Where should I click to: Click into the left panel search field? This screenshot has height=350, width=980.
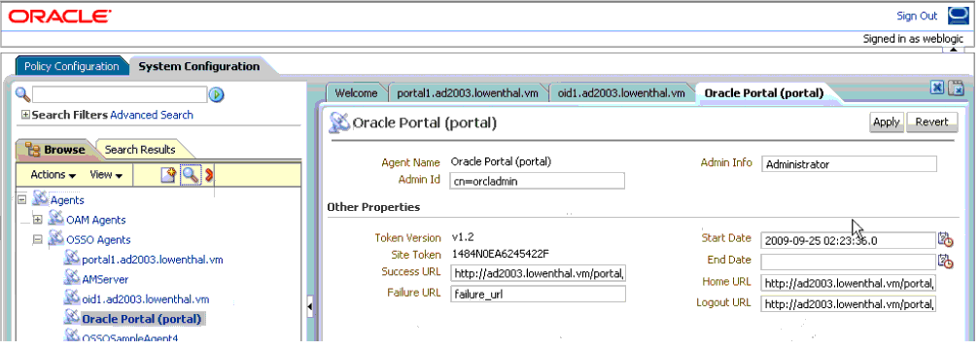pos(120,94)
